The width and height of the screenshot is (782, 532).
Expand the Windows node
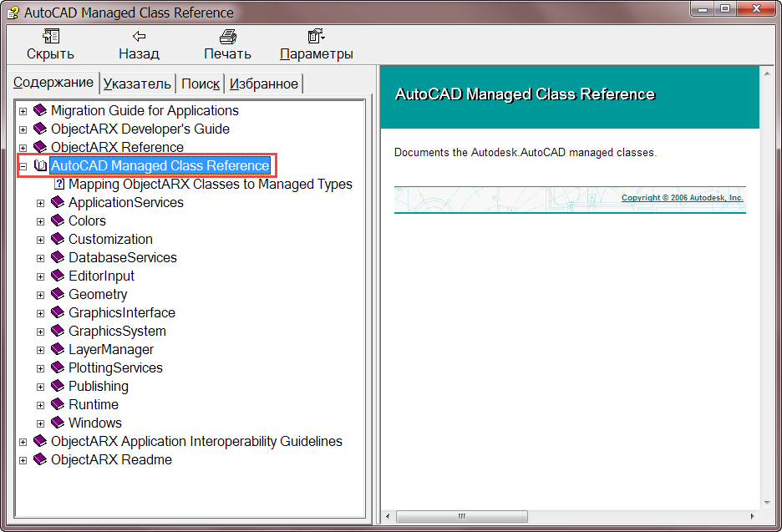click(x=41, y=423)
